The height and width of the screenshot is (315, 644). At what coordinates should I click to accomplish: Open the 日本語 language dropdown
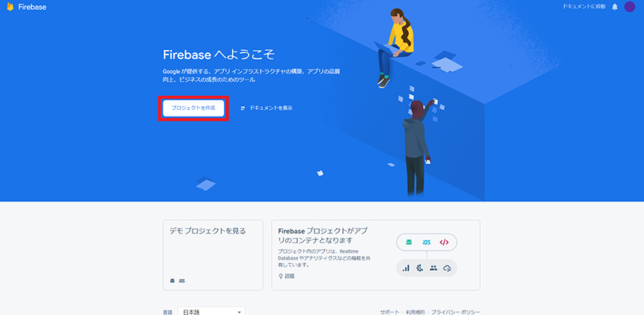pos(211,312)
